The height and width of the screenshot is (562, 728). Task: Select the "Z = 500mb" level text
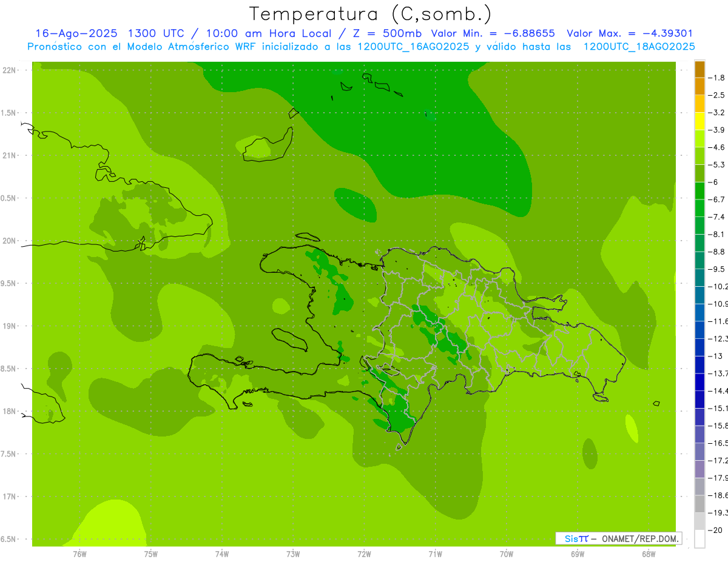pos(386,33)
